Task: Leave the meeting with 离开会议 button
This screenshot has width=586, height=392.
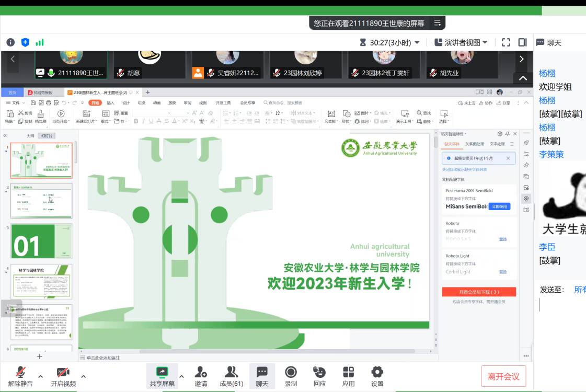Action: coord(503,376)
